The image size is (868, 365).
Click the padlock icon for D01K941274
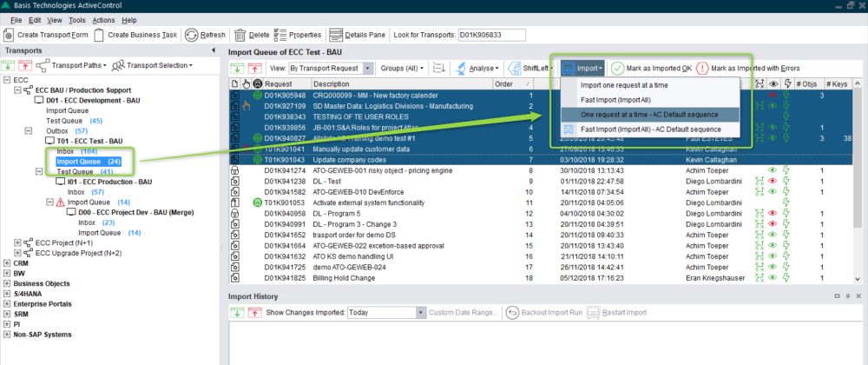234,170
